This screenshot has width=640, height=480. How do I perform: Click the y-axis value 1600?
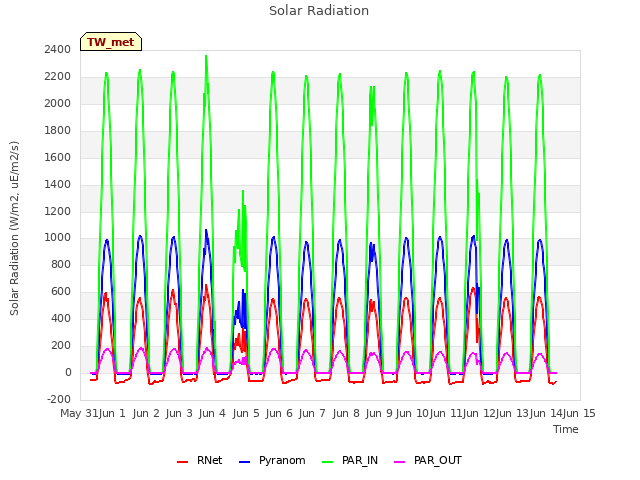pos(58,158)
